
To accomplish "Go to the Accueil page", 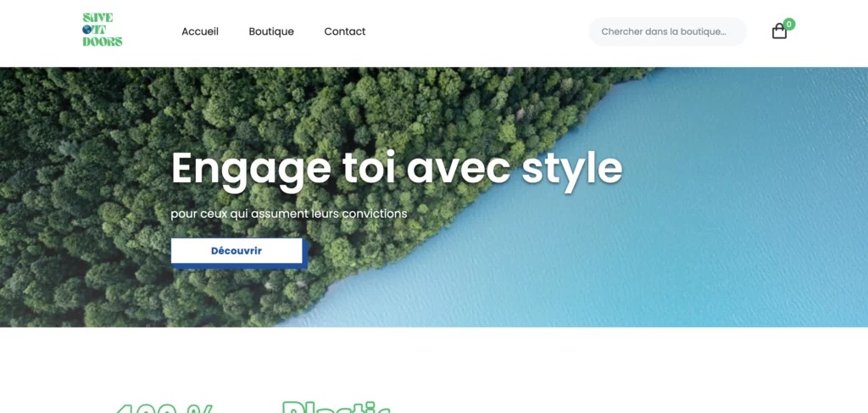I will coord(200,31).
